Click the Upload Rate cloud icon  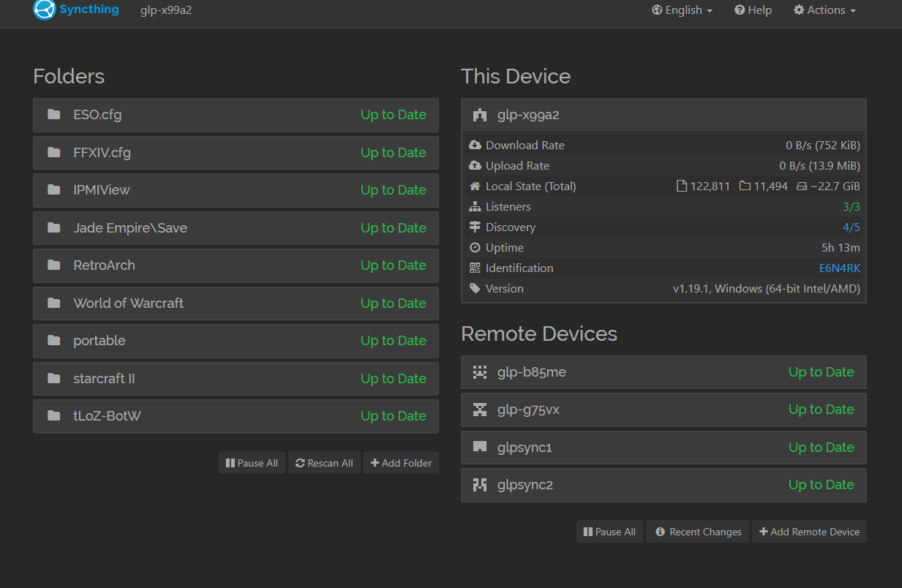tap(475, 165)
